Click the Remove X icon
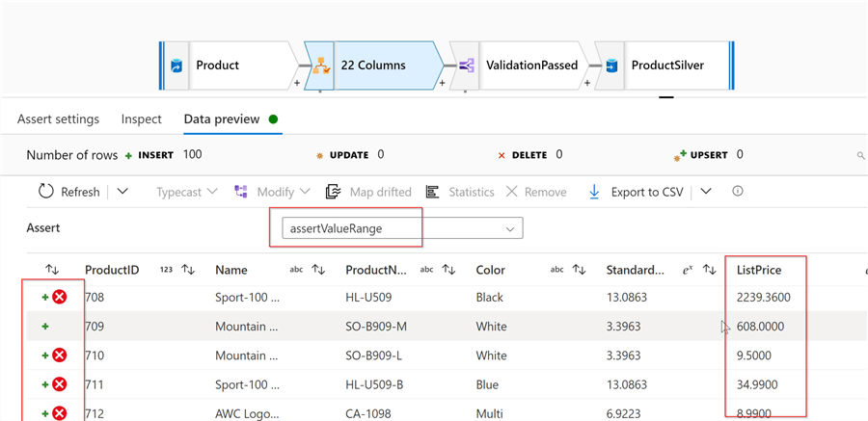The width and height of the screenshot is (868, 421). point(511,192)
